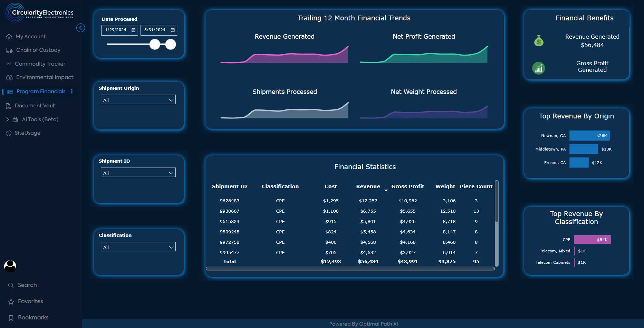Viewport: 644px width, 328px height.
Task: Click the user avatar icon in sidebar
Action: [x=10, y=266]
